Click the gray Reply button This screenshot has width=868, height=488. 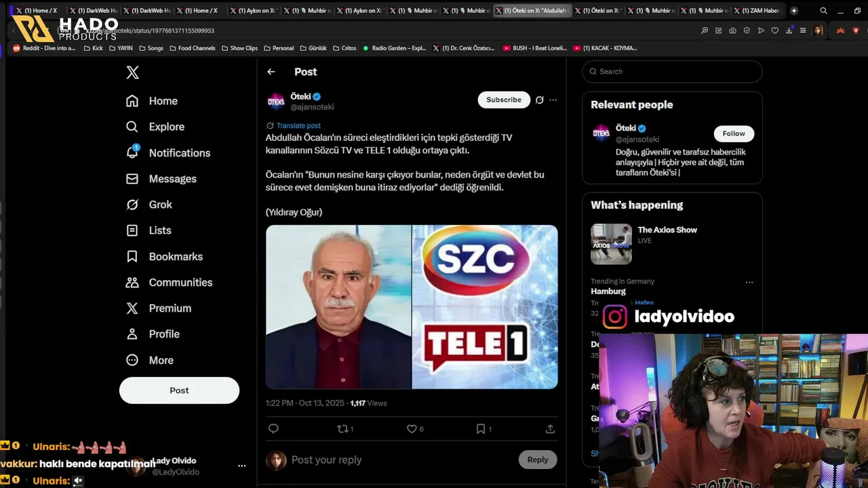point(538,460)
